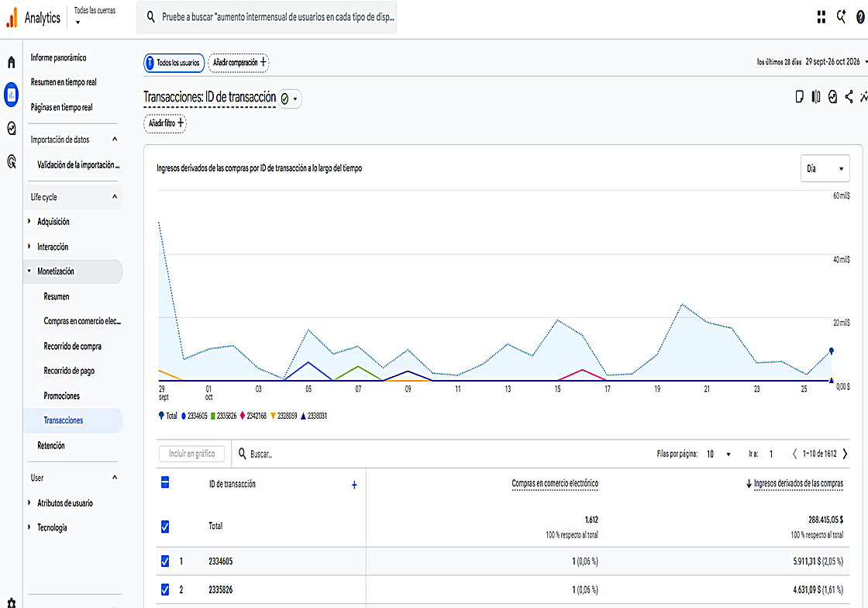Viewport: 868px width, 608px height.
Task: Expand the Interacción tree item
Action: 29,247
